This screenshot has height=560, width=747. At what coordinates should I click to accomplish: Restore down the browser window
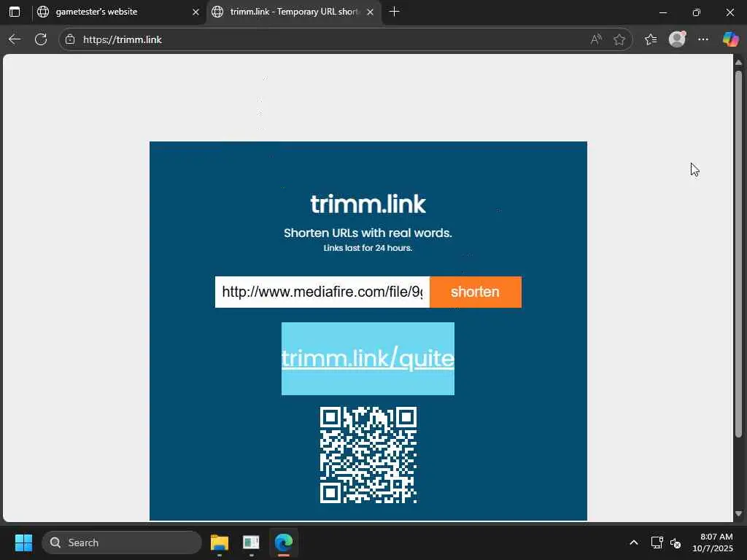pos(697,12)
